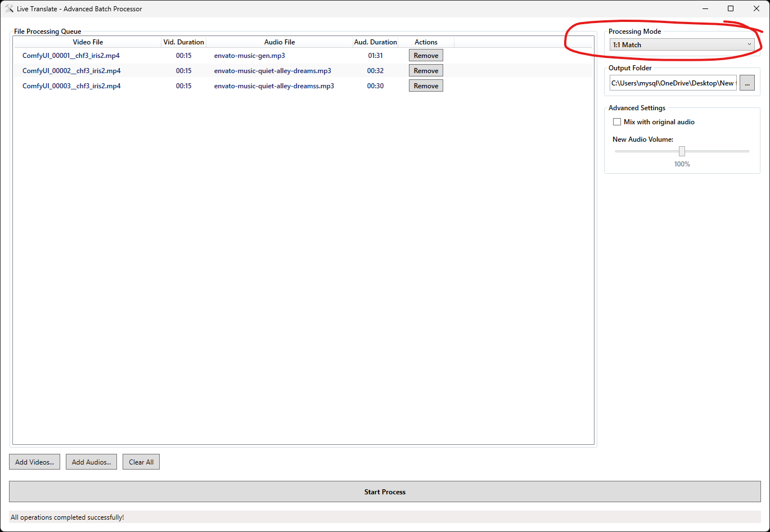
Task: Click the Aud. Duration column header
Action: click(x=375, y=42)
